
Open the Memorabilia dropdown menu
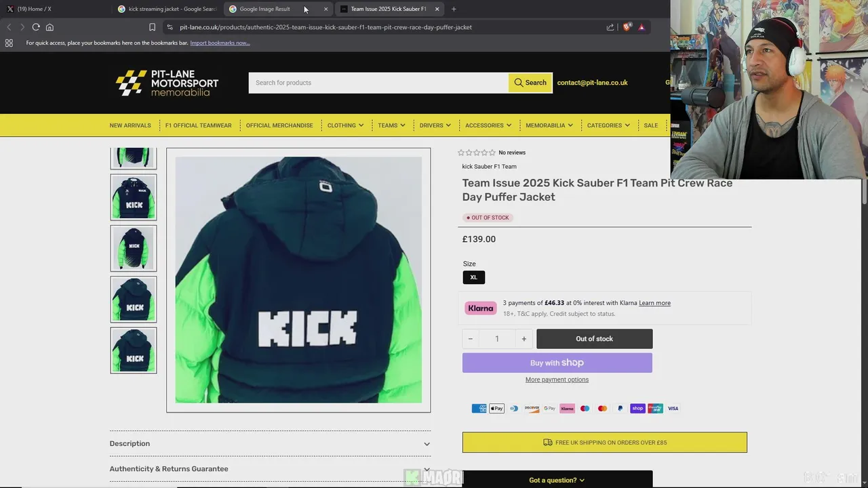point(549,125)
